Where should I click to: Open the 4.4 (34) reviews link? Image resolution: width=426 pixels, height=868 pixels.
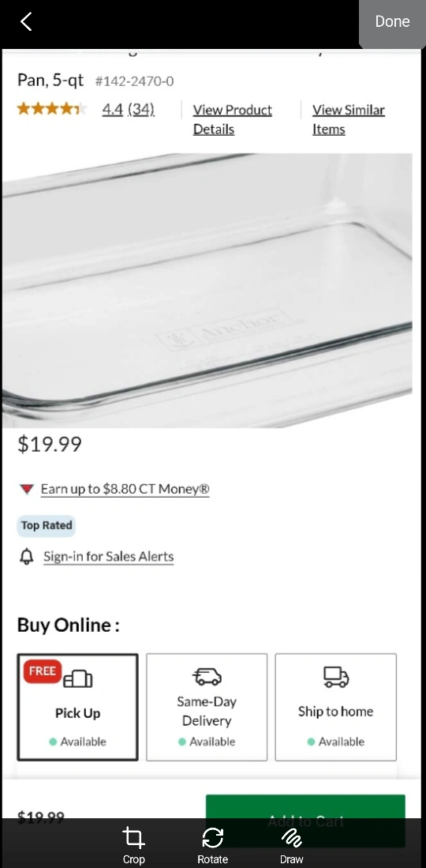click(129, 109)
